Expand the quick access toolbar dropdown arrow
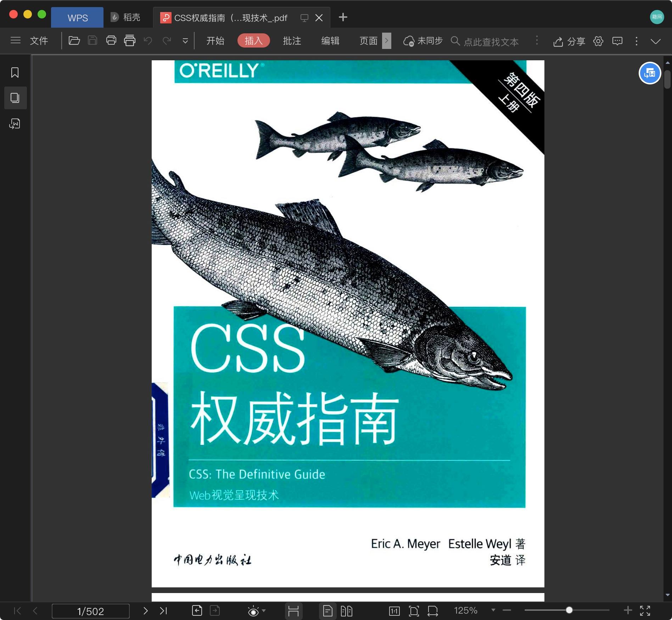The image size is (672, 620). 185,41
